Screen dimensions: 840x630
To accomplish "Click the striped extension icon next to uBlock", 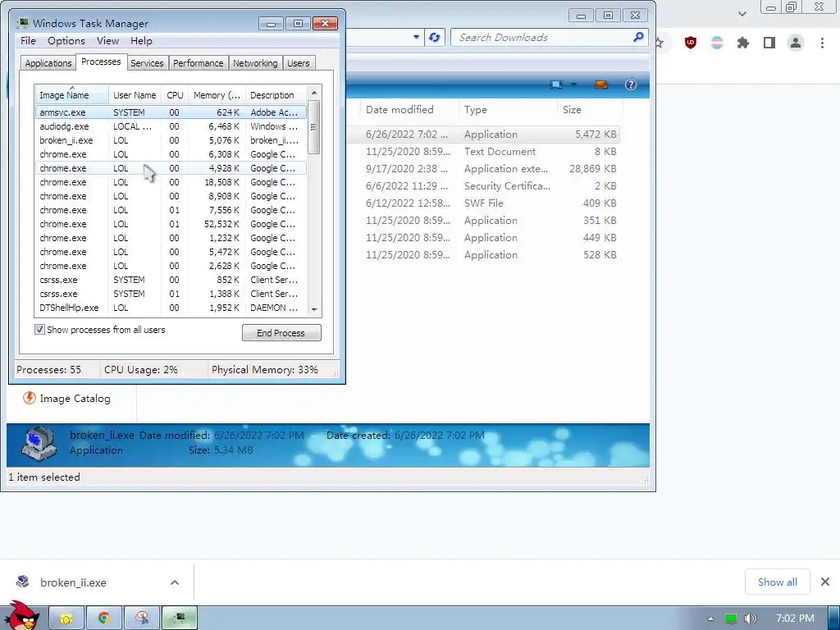I will (717, 43).
